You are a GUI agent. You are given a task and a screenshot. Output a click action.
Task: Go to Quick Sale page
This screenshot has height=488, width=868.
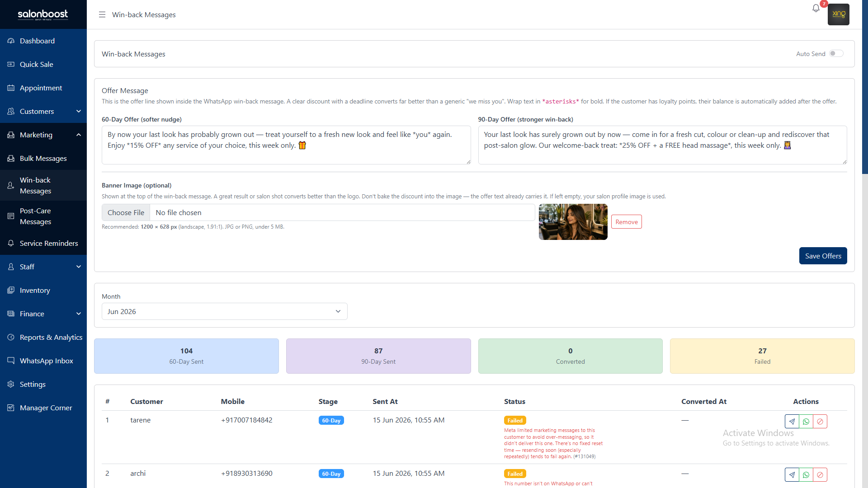[43, 64]
